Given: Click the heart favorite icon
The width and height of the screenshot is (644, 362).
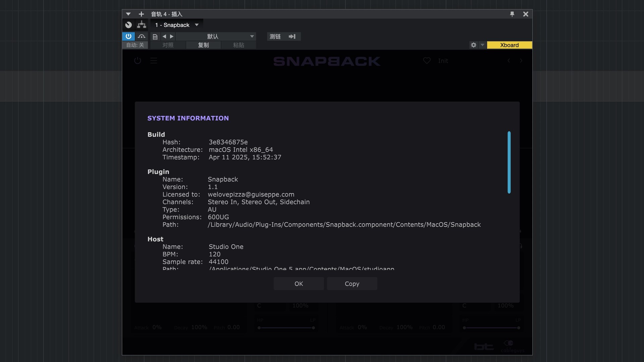Looking at the screenshot, I should [427, 61].
